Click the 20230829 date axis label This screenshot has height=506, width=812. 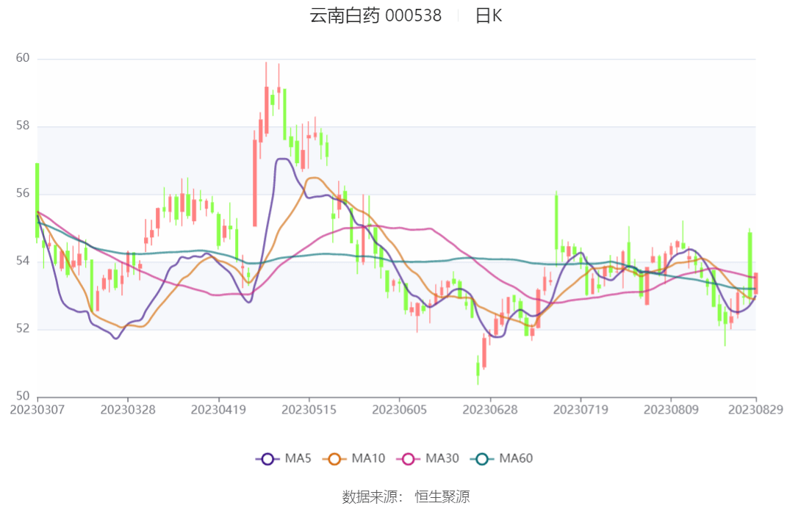pos(755,410)
